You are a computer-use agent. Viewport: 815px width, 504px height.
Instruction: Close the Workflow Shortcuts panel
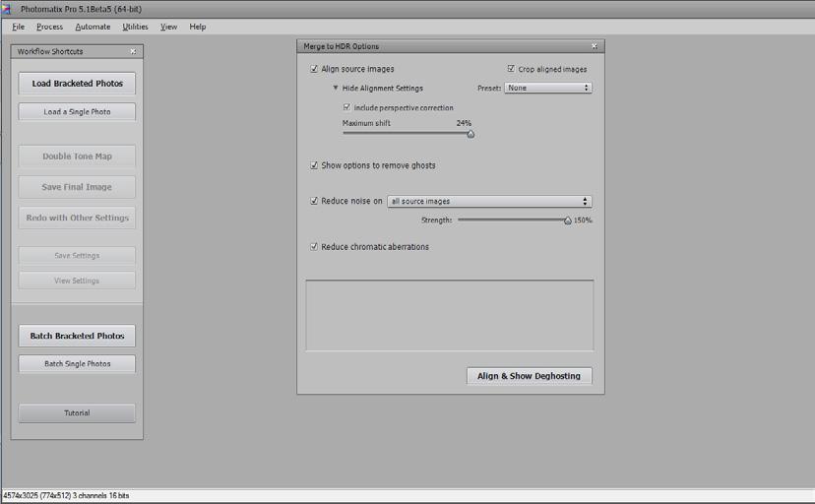tap(133, 51)
